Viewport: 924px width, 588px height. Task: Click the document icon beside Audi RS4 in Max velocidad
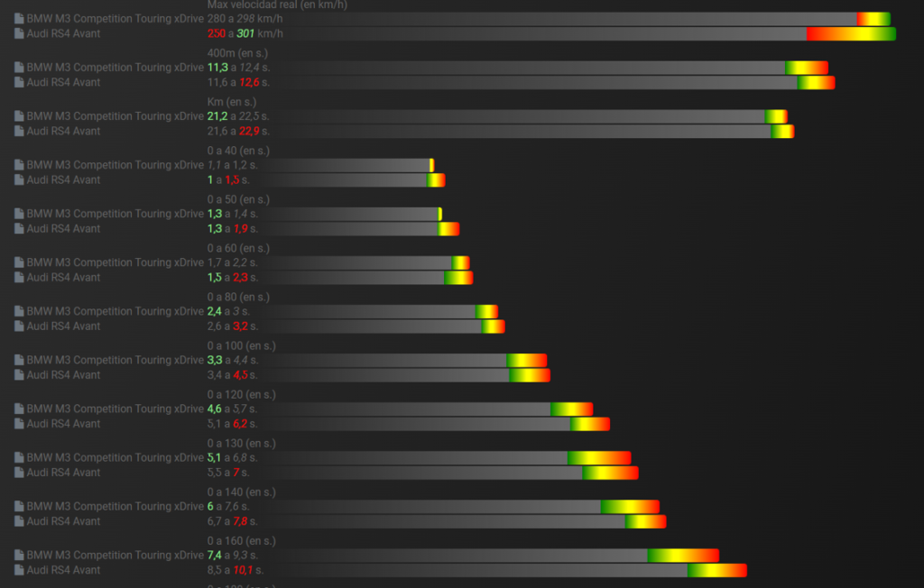19,33
